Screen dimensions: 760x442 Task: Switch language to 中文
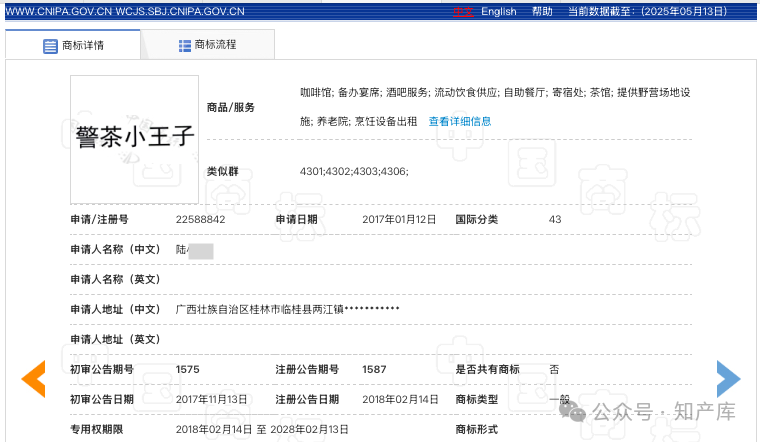(x=463, y=12)
